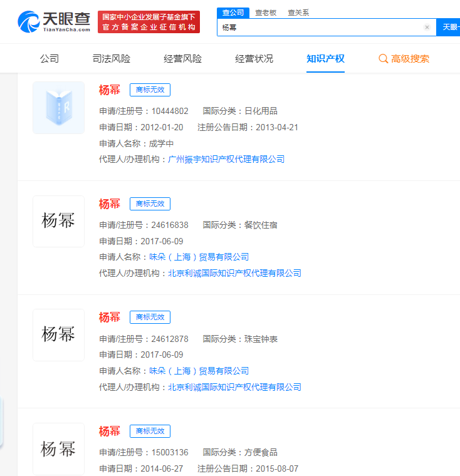
Task: Click registration number 15003136
Action: pyautogui.click(x=170, y=452)
